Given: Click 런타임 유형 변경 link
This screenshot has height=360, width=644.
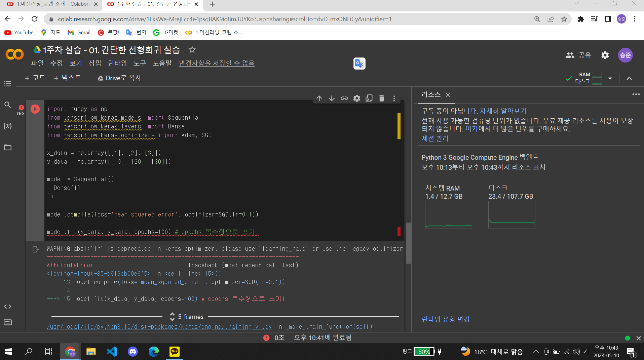Looking at the screenshot, I should (446, 319).
